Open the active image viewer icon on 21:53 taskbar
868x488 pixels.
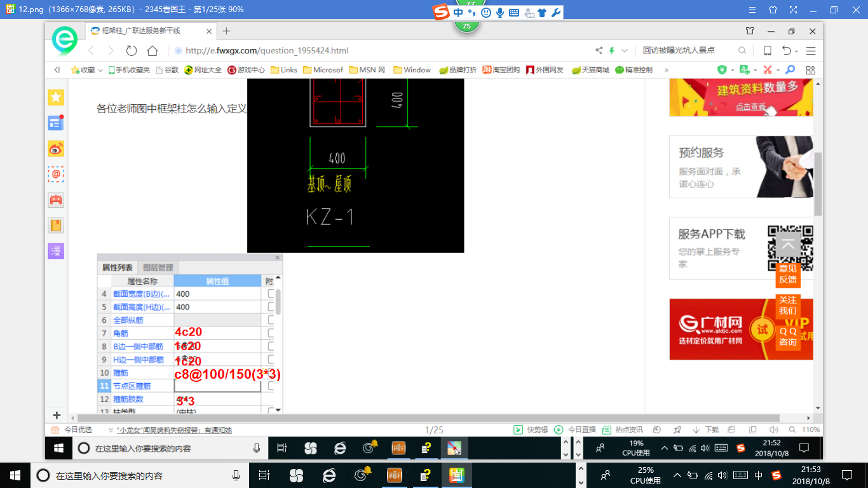(457, 475)
